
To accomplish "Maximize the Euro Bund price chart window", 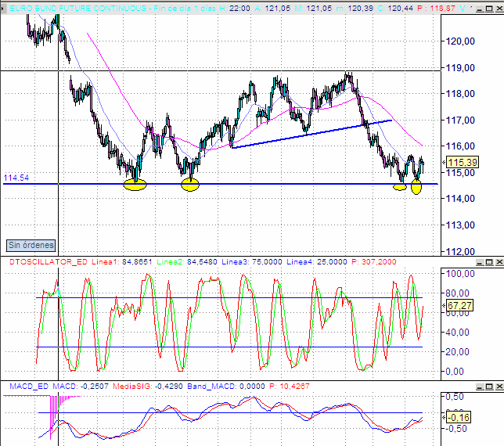I will 490,9.
